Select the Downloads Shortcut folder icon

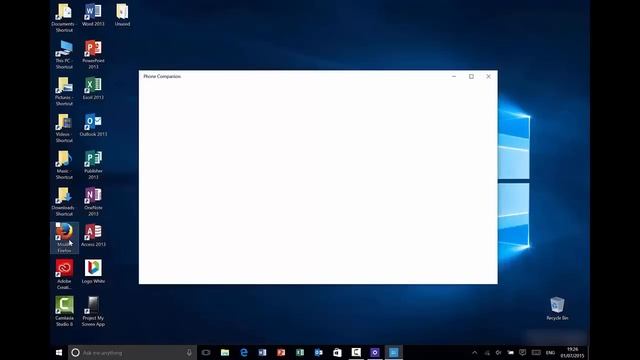(x=64, y=201)
